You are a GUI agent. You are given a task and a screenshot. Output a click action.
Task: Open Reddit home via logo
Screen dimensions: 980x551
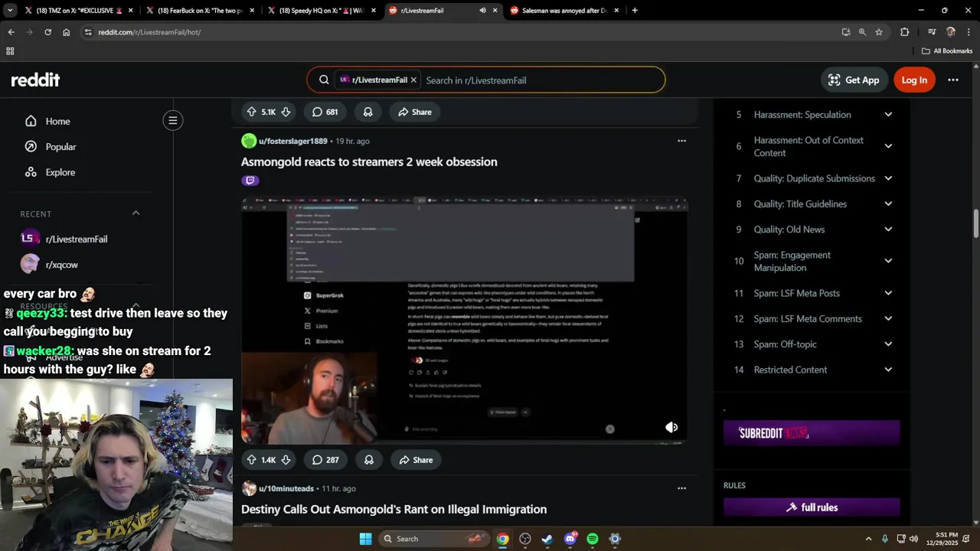35,80
